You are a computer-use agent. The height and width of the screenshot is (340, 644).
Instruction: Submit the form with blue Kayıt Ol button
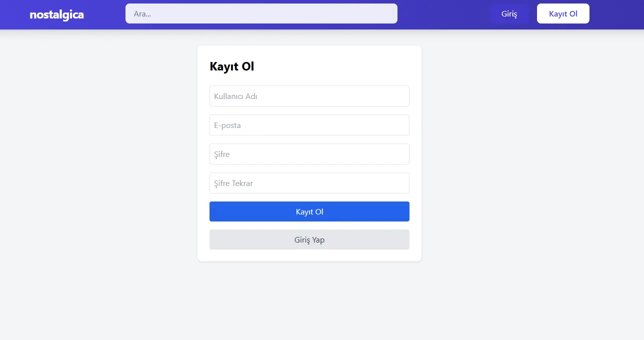pos(309,211)
